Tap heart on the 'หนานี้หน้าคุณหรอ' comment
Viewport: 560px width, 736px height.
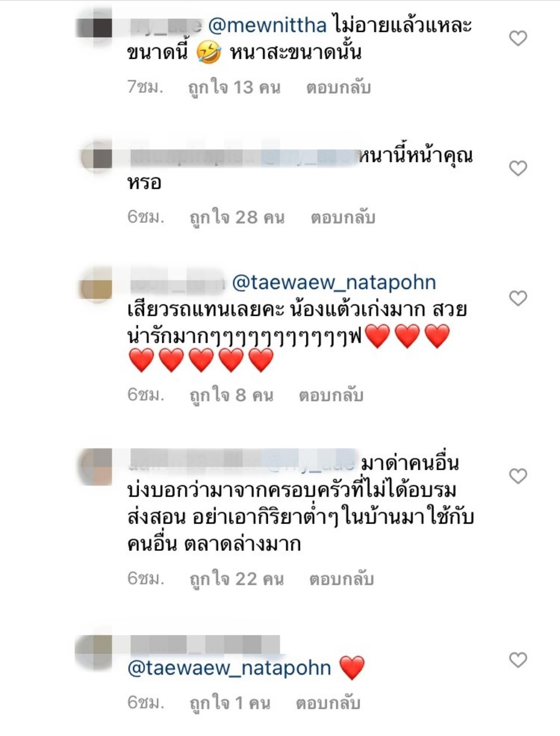click(x=518, y=168)
